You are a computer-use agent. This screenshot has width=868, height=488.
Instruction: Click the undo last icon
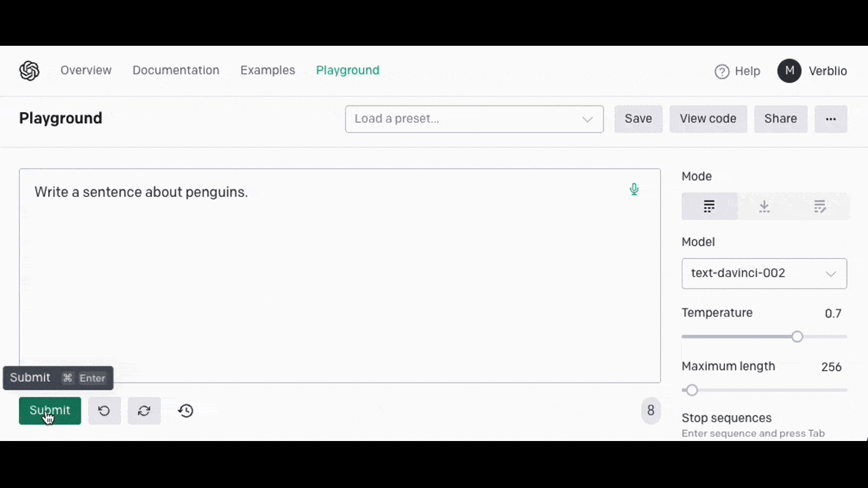pyautogui.click(x=104, y=411)
